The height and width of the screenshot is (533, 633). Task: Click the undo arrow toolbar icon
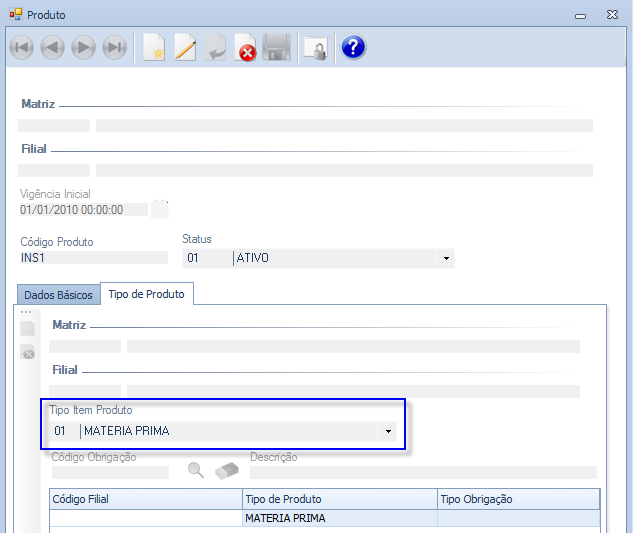coord(215,48)
